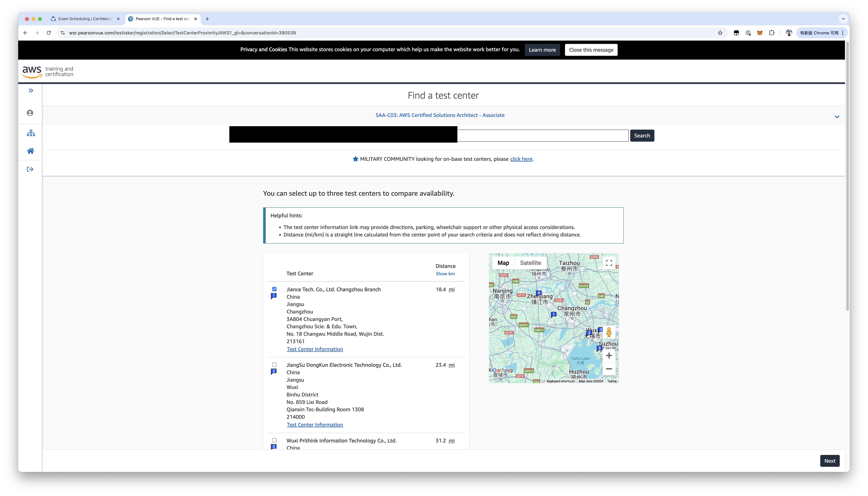Click the 23.4 mi distance value

click(x=445, y=365)
